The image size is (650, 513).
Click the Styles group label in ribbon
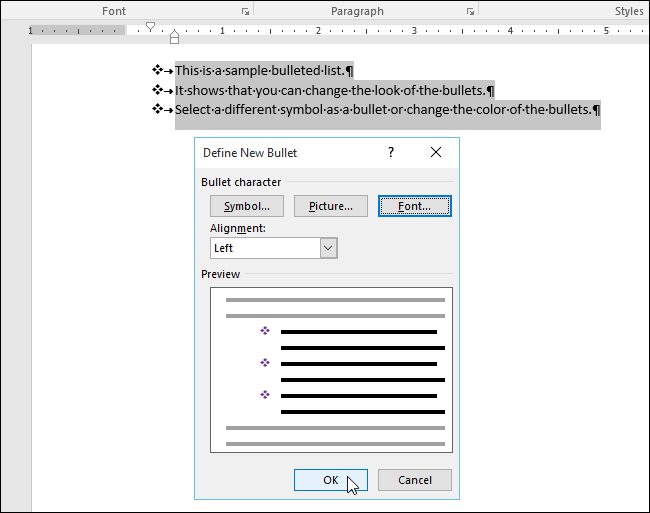pyautogui.click(x=629, y=11)
